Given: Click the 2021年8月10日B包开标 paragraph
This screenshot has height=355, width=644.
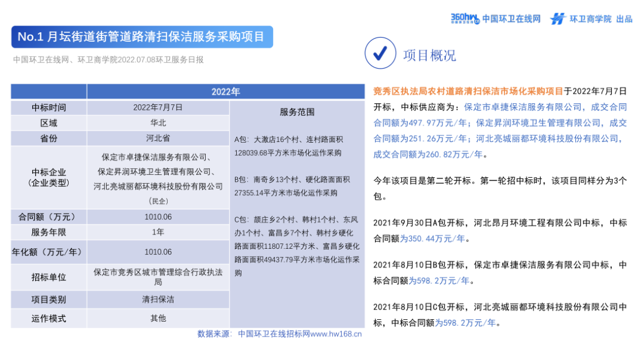Looking at the screenshot, I should click(x=500, y=273).
